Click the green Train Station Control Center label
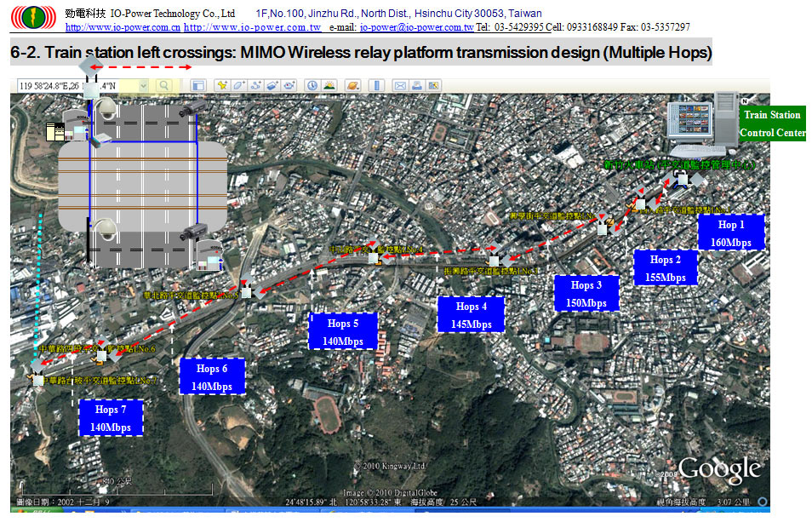Image resolution: width=812 pixels, height=522 pixels. 772,123
